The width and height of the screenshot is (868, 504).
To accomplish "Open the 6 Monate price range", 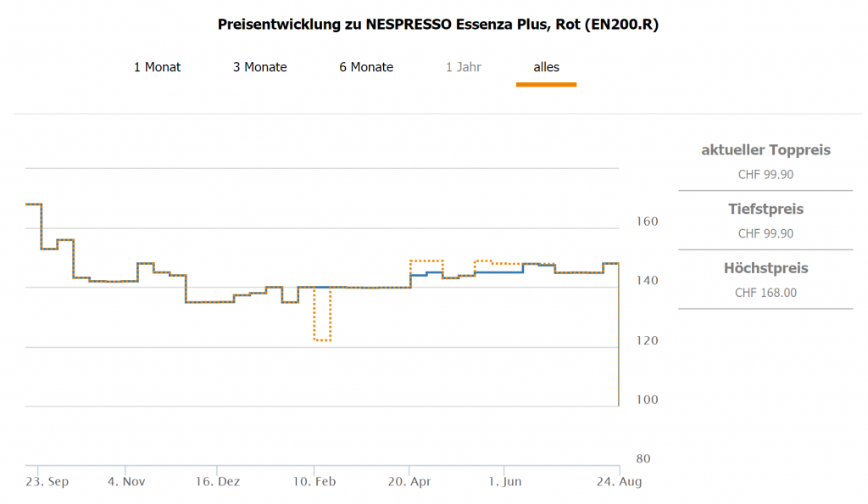I will coord(366,67).
